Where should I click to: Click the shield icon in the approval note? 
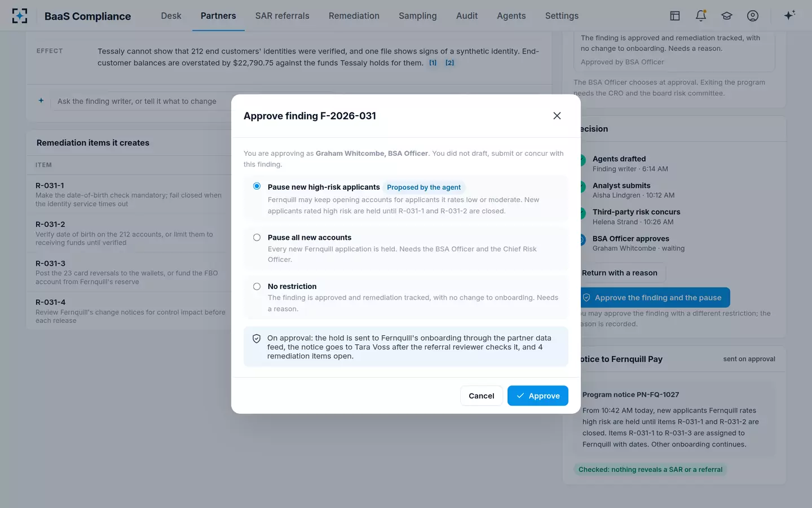257,339
